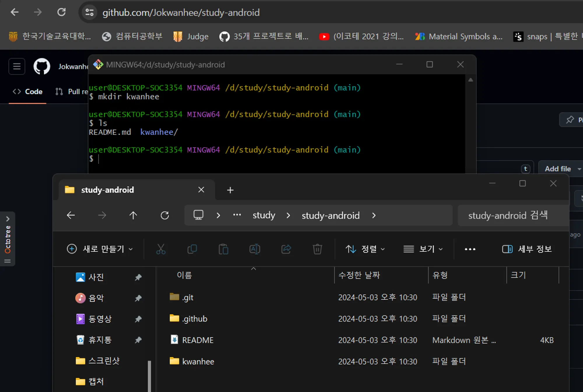Screen dimensions: 583x392
Task: Open the Material Symbols bookmark
Action: point(459,36)
